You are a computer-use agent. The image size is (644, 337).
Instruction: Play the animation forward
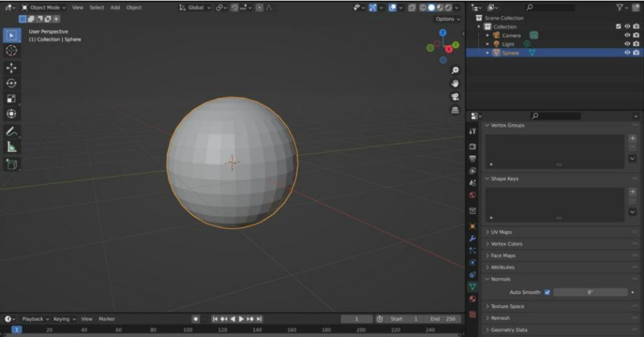click(x=241, y=319)
